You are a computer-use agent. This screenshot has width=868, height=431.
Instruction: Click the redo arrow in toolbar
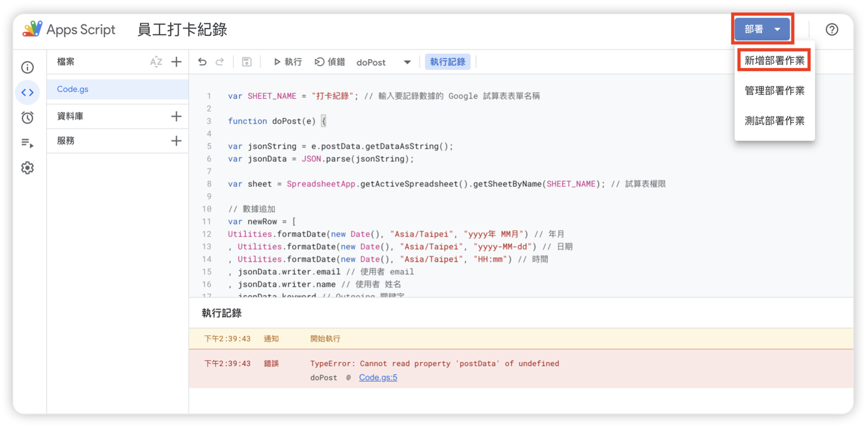(x=220, y=62)
